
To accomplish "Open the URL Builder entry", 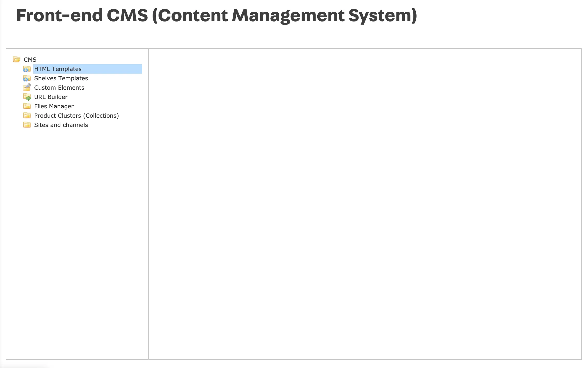I will click(x=51, y=97).
